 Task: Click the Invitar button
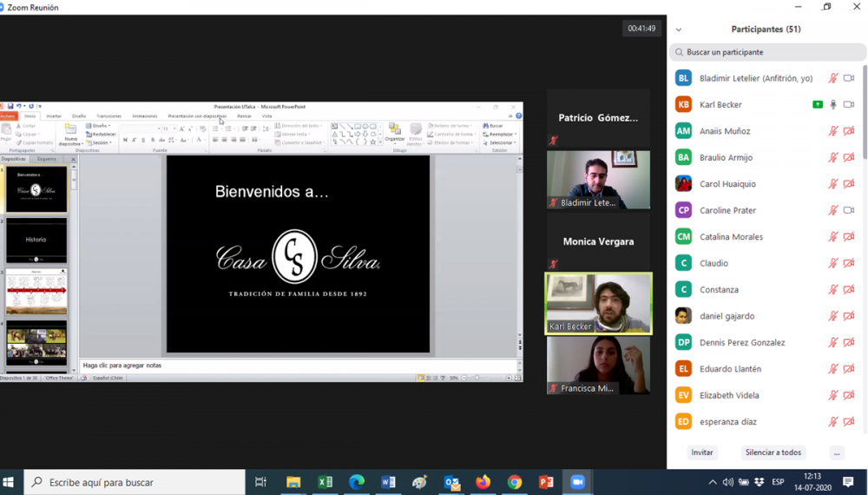point(702,452)
